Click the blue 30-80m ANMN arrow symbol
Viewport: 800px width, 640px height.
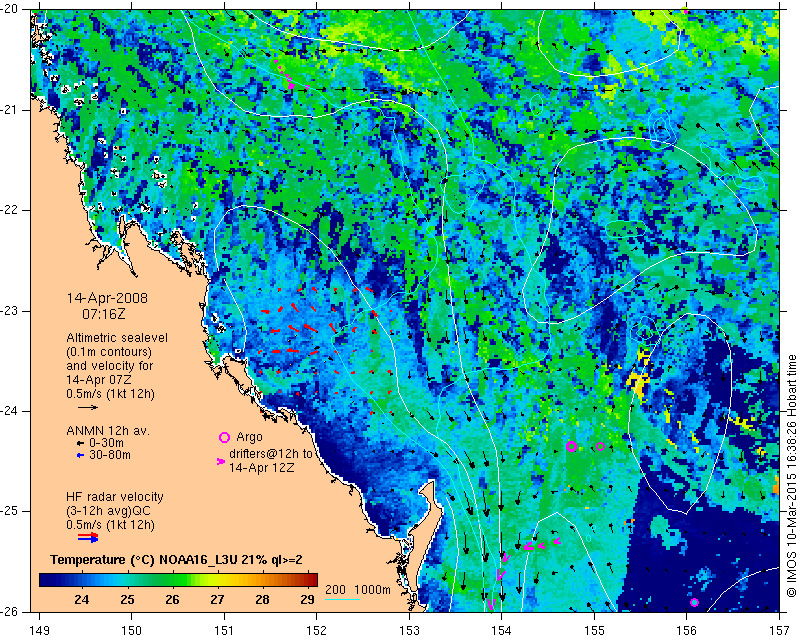point(80,456)
